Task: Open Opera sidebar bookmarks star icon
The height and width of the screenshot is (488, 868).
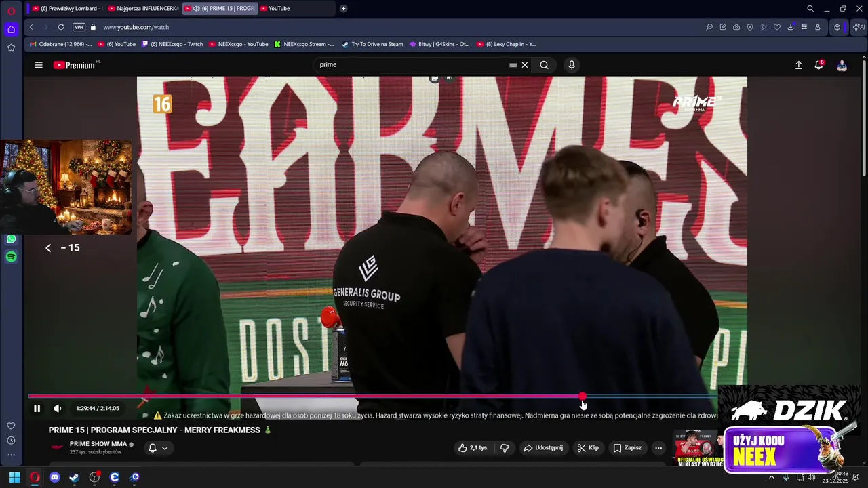Action: click(x=11, y=47)
